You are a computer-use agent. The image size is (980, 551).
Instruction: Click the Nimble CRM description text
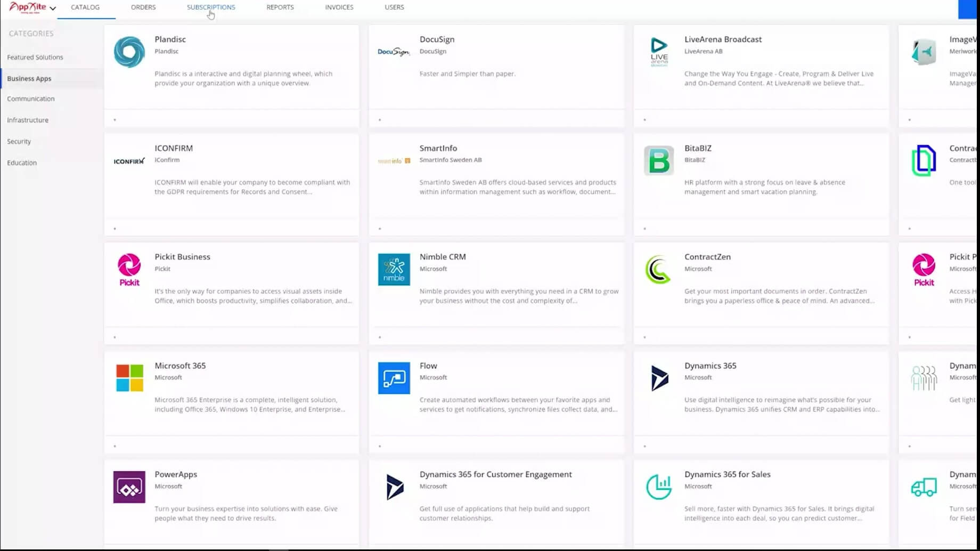pos(519,296)
